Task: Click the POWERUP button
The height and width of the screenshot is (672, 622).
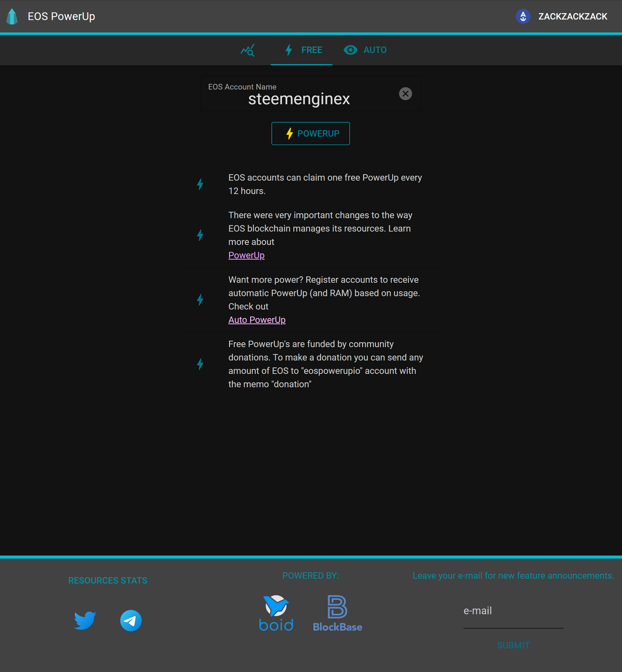Action: (311, 134)
